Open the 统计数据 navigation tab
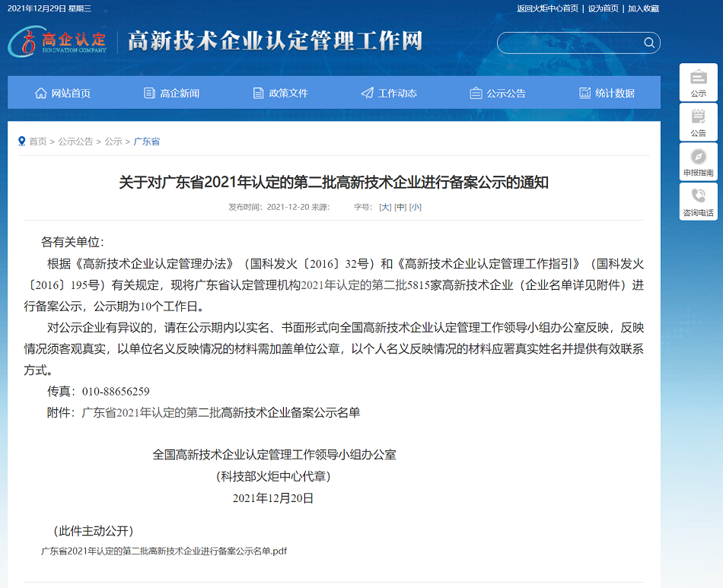The image size is (723, 588). click(x=607, y=93)
